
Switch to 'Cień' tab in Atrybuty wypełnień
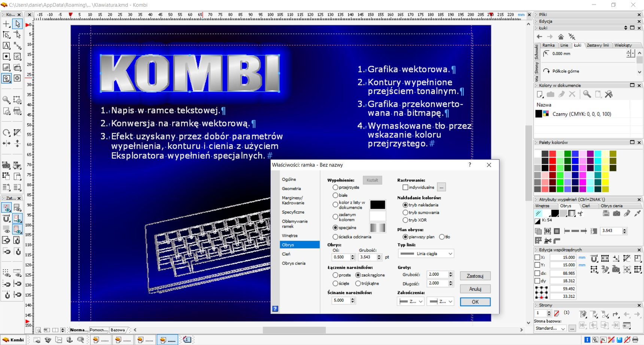click(586, 206)
